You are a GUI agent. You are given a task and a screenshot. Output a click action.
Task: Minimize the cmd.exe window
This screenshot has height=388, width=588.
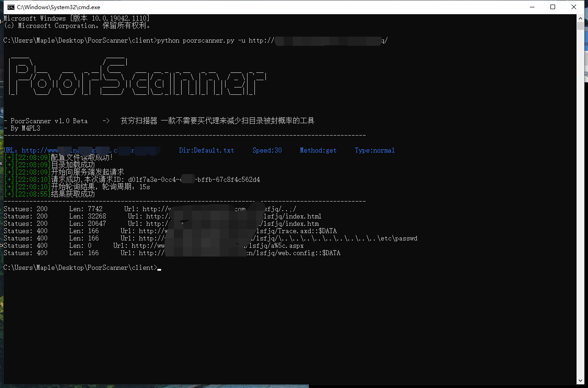[532, 7]
